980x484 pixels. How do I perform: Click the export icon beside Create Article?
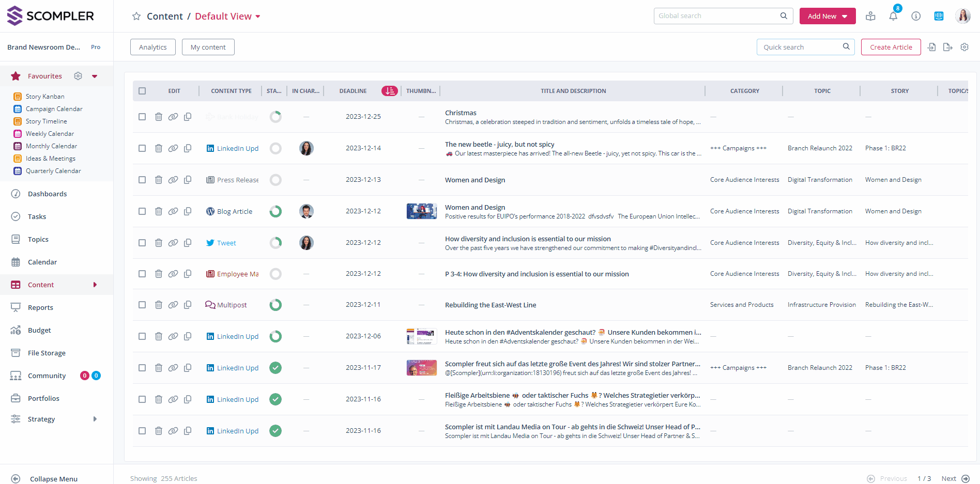point(947,47)
